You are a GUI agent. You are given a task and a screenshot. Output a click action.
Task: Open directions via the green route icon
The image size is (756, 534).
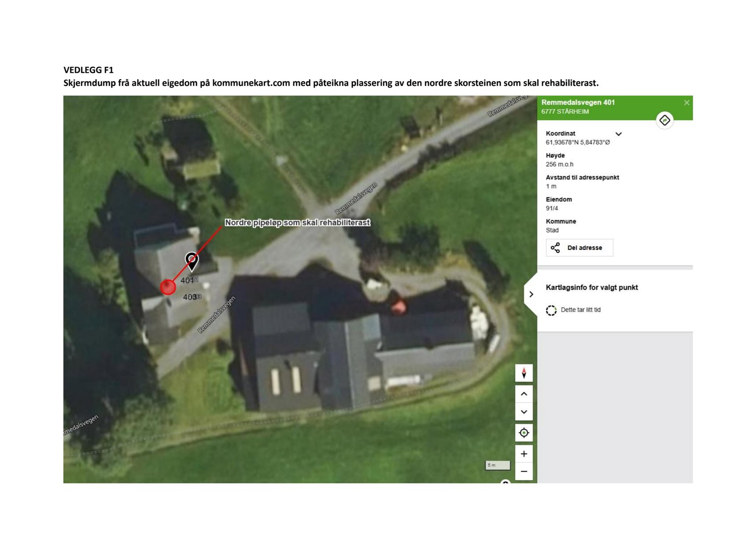[665, 119]
